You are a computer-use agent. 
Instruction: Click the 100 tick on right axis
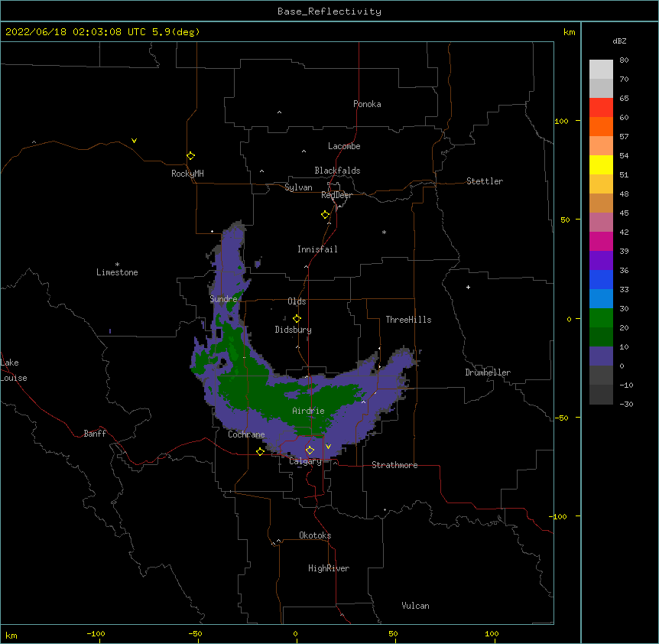pyautogui.click(x=562, y=121)
